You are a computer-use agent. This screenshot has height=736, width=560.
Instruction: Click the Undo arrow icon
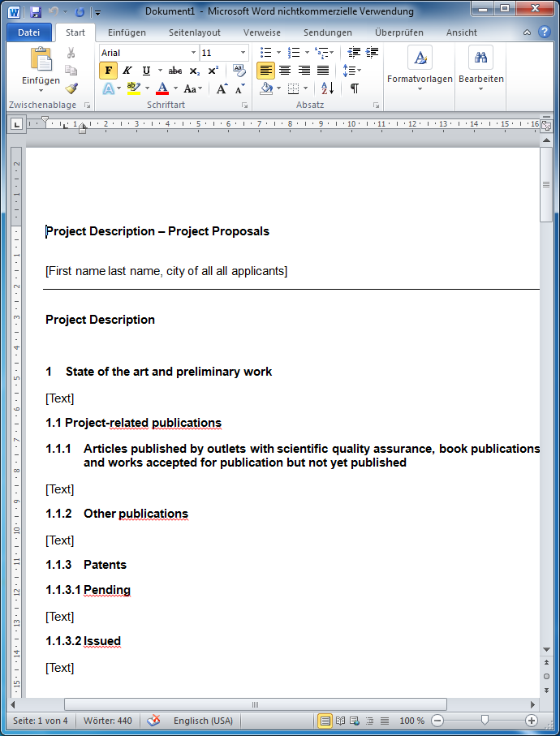tap(54, 11)
